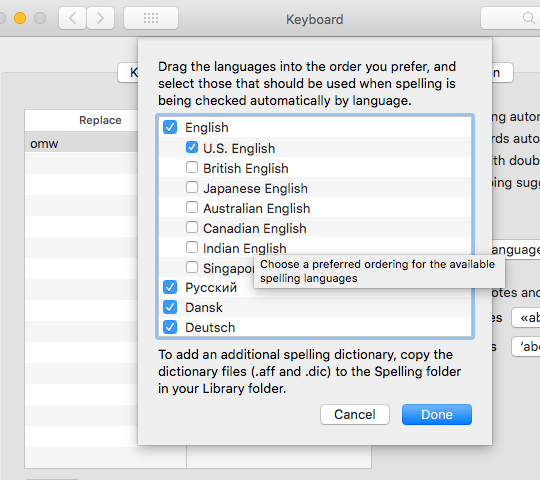Disable Dansk spelling language
Viewport: 540px width, 480px height.
coord(170,307)
